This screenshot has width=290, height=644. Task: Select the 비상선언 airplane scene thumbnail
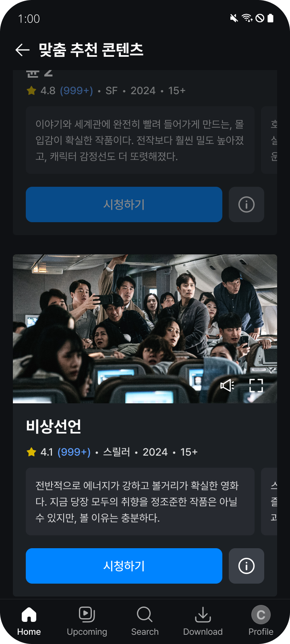[x=145, y=329]
